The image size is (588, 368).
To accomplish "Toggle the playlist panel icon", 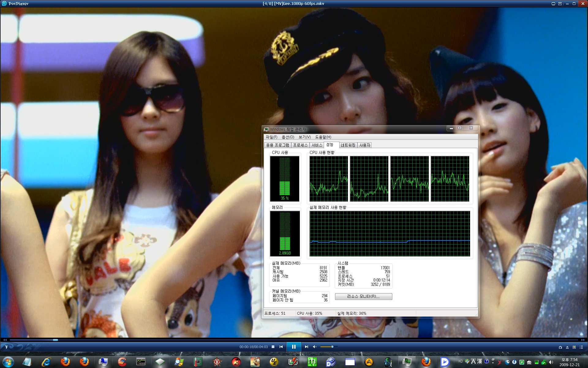I will (x=581, y=347).
